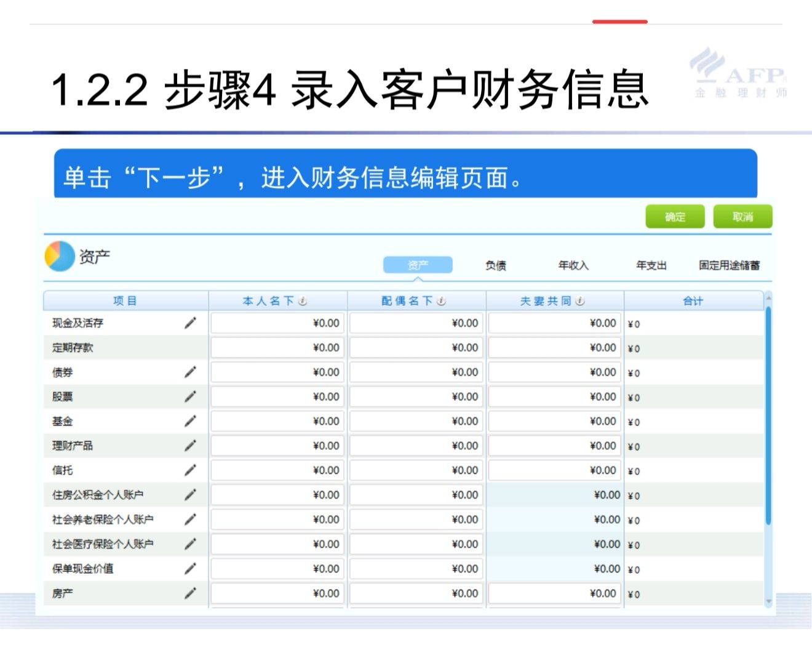Select the 固定用途储蓄 tab
The image size is (812, 650).
tap(729, 265)
